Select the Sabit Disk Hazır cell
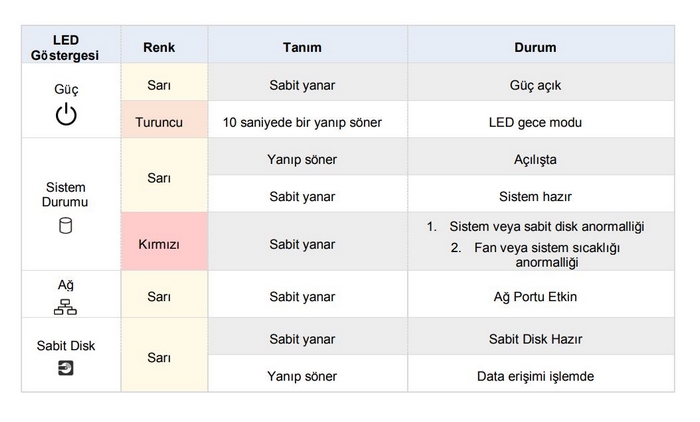The height and width of the screenshot is (422, 700). (x=541, y=337)
